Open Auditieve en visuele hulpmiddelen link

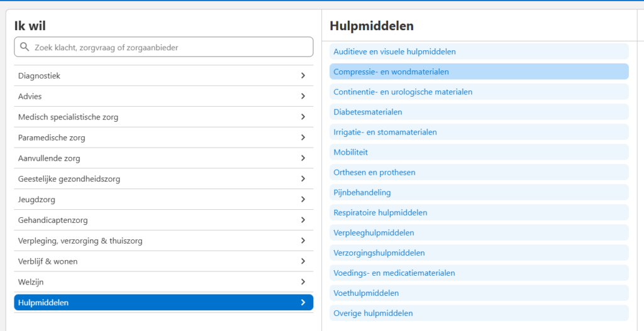coord(394,52)
